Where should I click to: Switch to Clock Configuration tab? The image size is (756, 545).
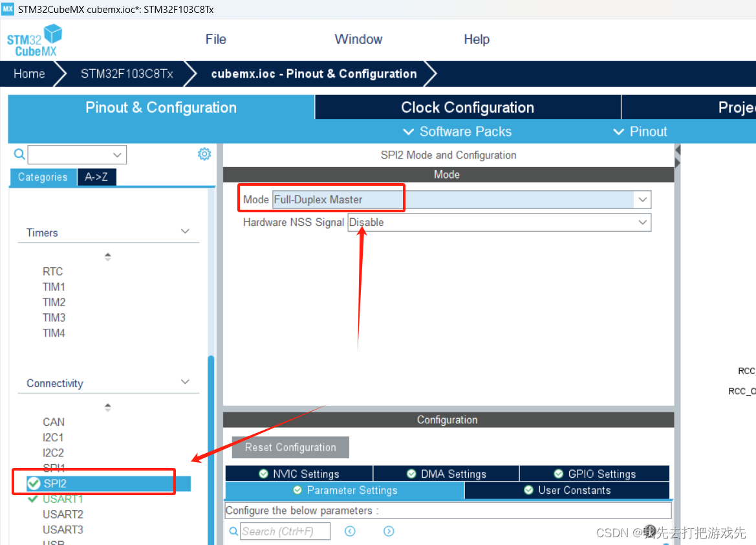coord(468,107)
